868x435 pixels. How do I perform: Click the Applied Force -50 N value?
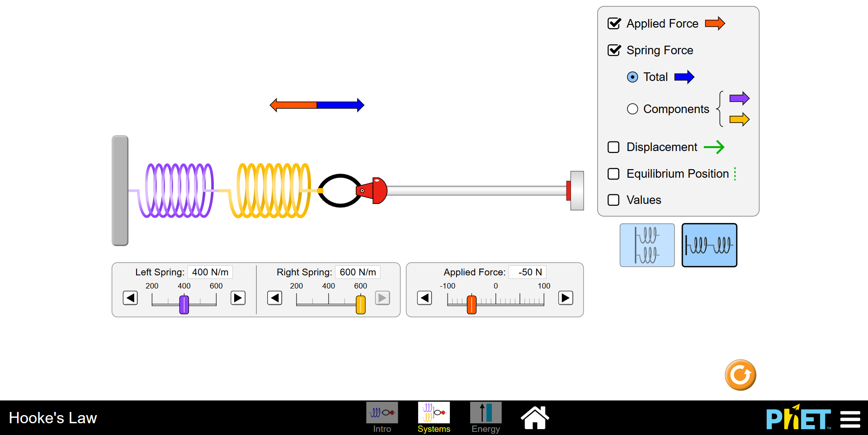pyautogui.click(x=528, y=272)
